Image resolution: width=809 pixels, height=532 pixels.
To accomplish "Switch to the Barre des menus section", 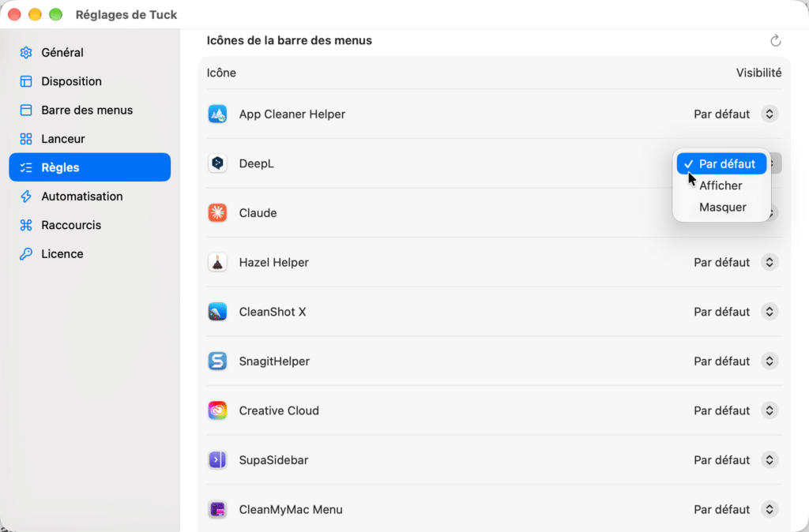I will [90, 110].
